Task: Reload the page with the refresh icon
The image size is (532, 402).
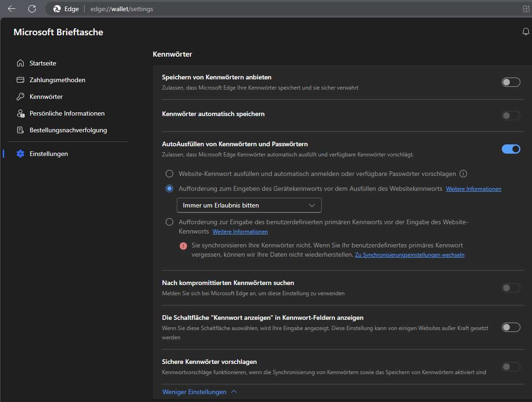Action: pyautogui.click(x=32, y=9)
